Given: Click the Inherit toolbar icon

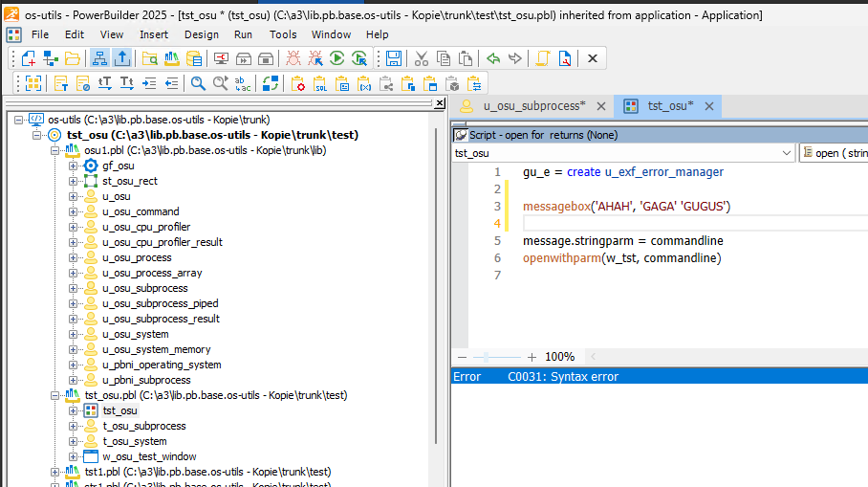Looking at the screenshot, I should (x=51, y=58).
